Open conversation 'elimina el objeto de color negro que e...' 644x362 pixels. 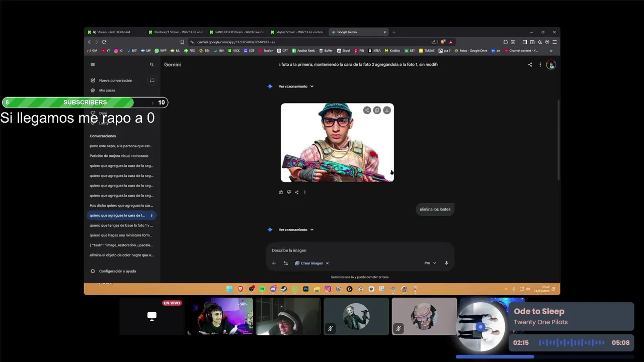click(x=121, y=255)
